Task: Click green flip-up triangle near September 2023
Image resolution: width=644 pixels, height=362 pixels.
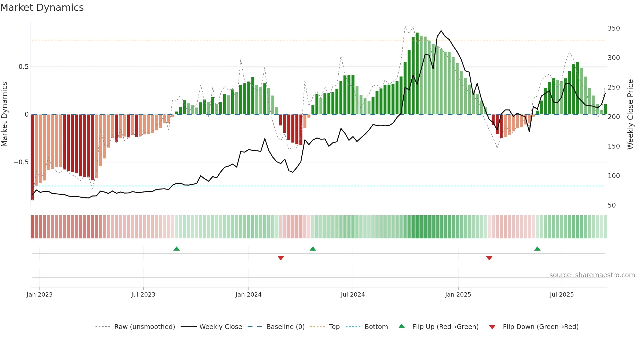Action: 177,249
